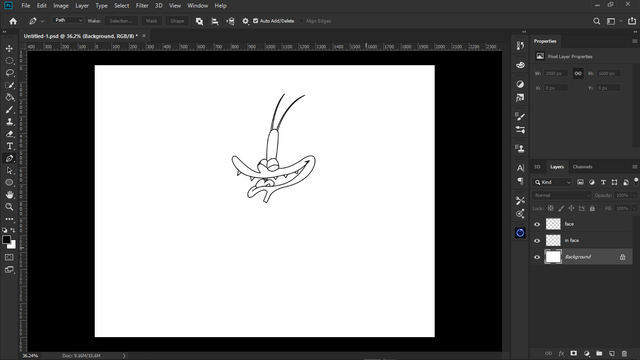The width and height of the screenshot is (640, 360).
Task: Create a new layer from Layers panel footer
Action: pyautogui.click(x=611, y=353)
